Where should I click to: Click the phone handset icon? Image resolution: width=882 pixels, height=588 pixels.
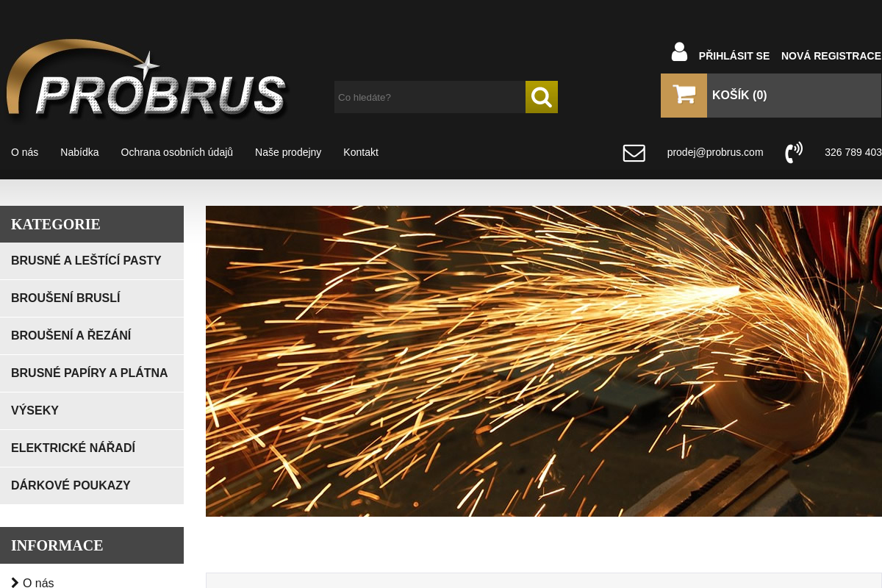click(794, 152)
